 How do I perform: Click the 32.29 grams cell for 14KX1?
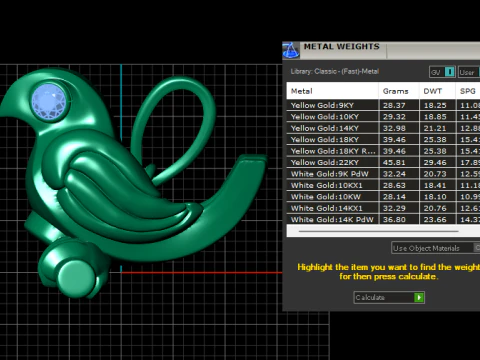[399, 208]
